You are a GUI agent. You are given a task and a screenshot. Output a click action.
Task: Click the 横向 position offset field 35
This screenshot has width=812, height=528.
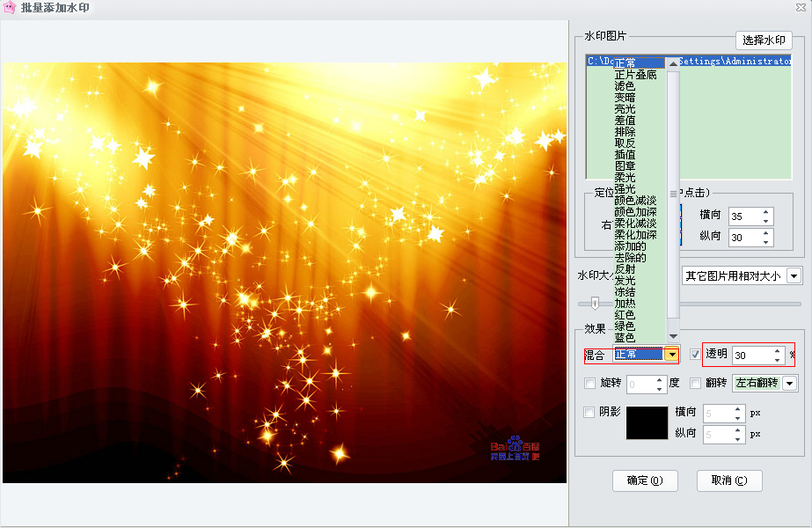click(x=744, y=216)
